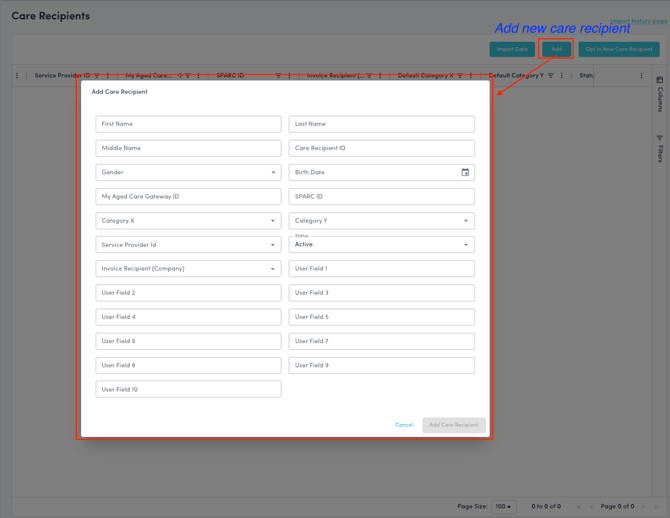Open the Filters side panel
The image size is (670, 518).
660,148
